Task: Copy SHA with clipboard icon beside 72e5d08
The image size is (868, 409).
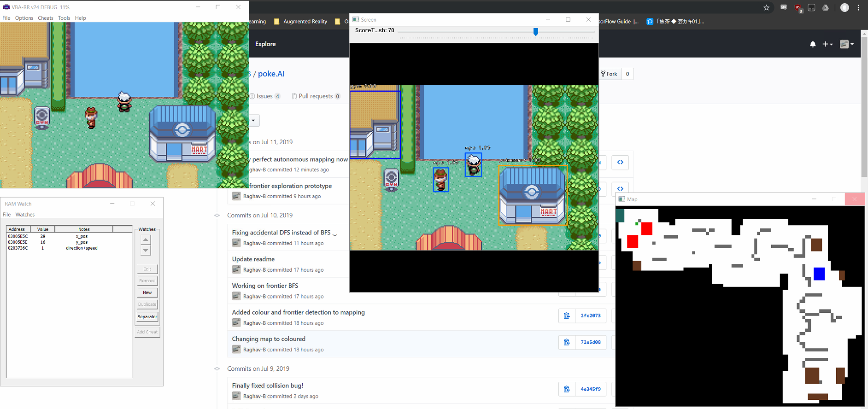Action: [567, 342]
